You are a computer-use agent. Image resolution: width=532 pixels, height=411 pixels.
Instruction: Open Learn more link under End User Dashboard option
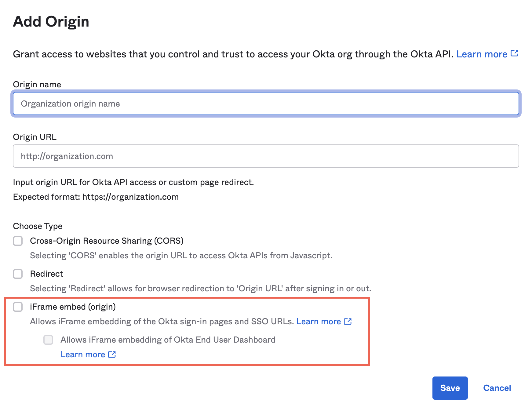(83, 355)
